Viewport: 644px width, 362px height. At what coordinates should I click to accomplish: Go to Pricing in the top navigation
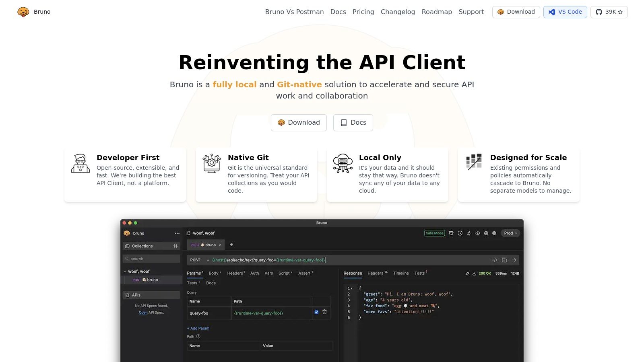click(x=363, y=12)
